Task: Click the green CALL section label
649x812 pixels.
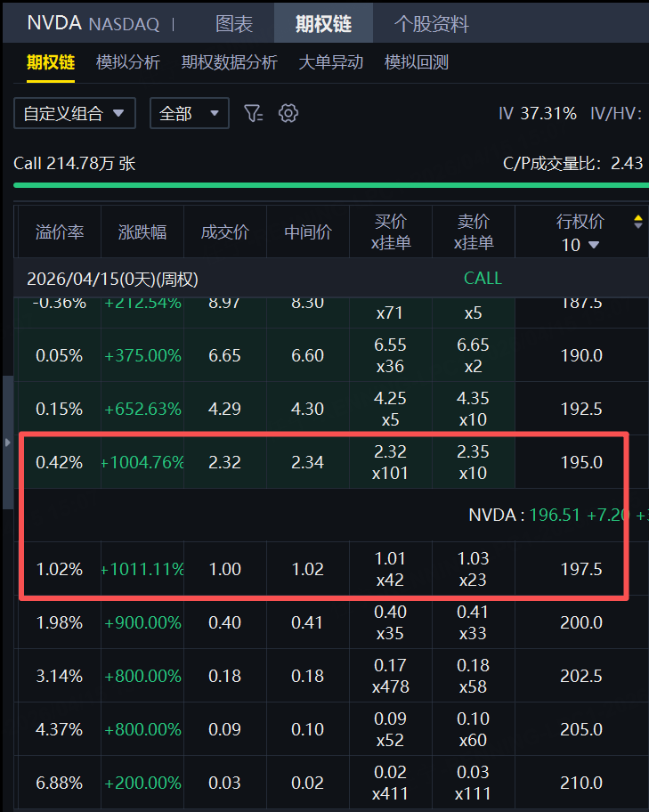Action: click(x=483, y=279)
